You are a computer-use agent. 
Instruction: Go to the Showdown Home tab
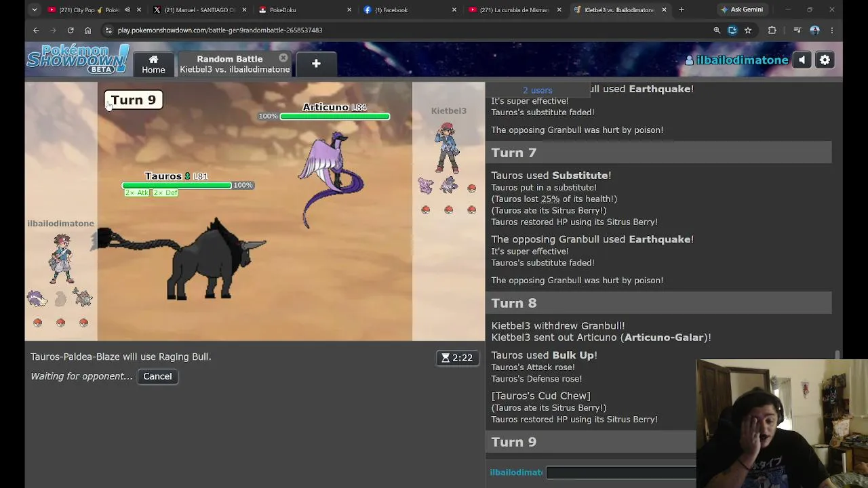coord(153,64)
